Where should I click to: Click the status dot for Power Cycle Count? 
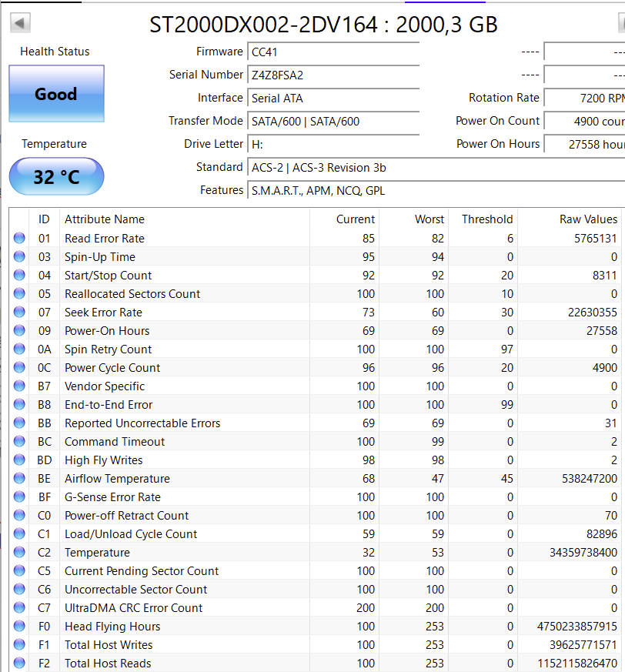point(19,367)
